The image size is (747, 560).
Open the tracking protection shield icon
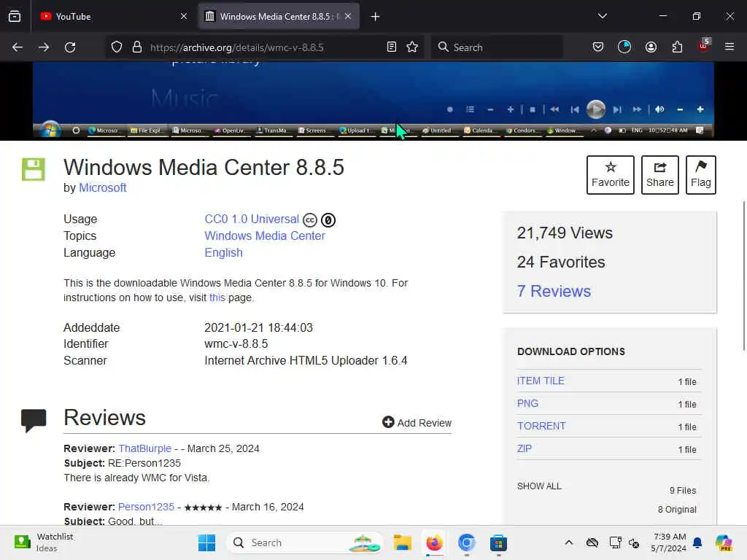[117, 47]
